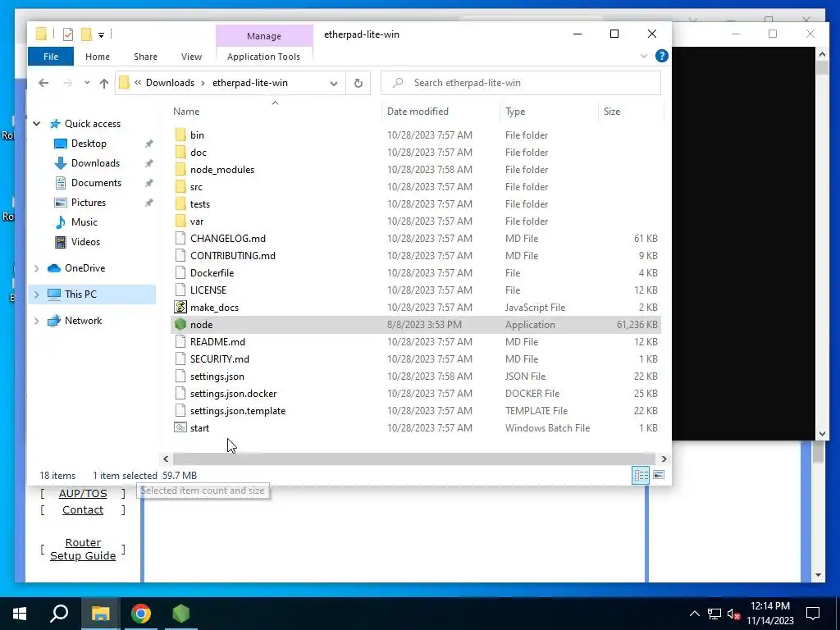Open Pictures in the navigation pane
The image size is (840, 630).
(89, 203)
